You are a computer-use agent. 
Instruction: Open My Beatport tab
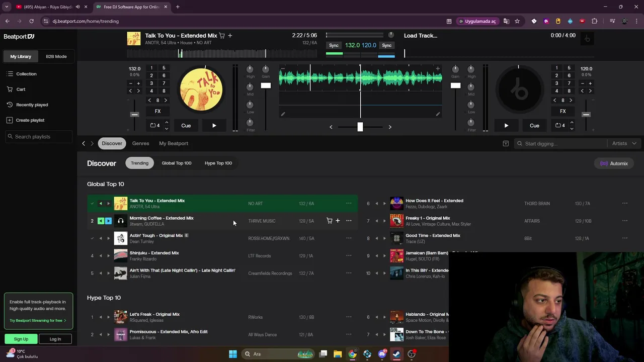pos(174,143)
